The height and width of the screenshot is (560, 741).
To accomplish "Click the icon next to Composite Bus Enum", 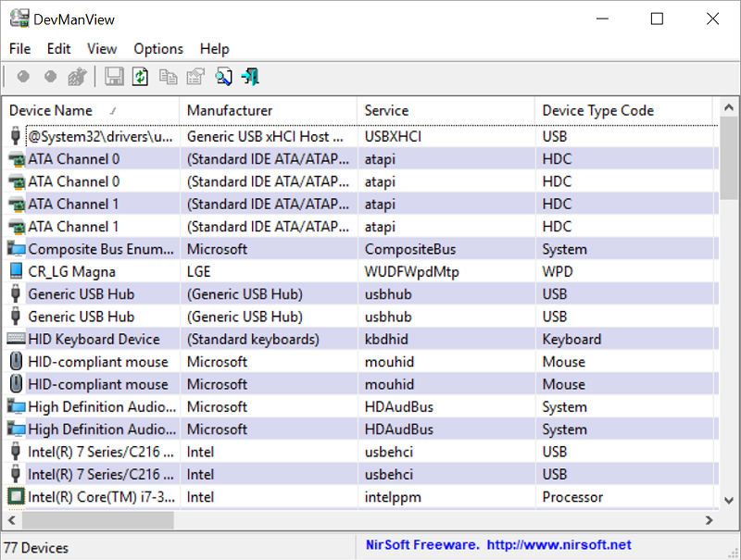I will pos(17,249).
